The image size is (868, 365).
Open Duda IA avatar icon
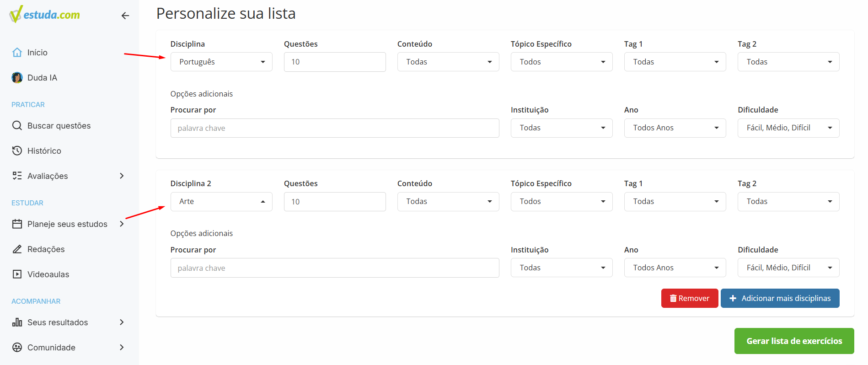(x=17, y=77)
